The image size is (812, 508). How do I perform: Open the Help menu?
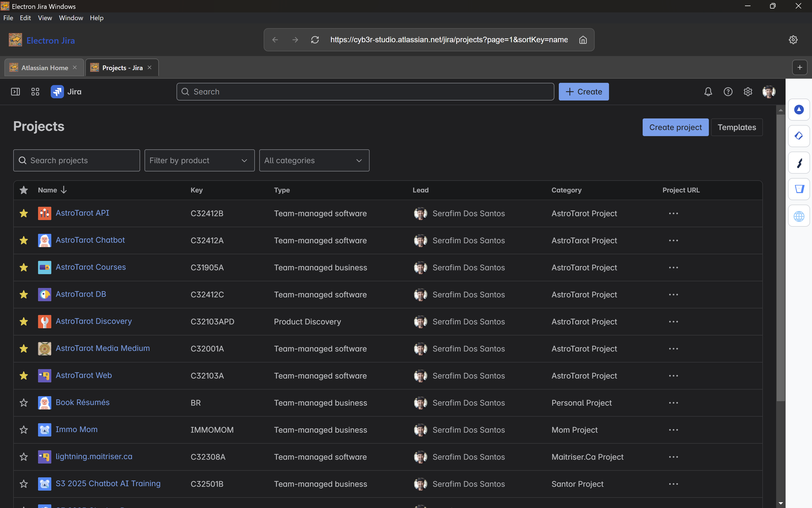coord(97,18)
